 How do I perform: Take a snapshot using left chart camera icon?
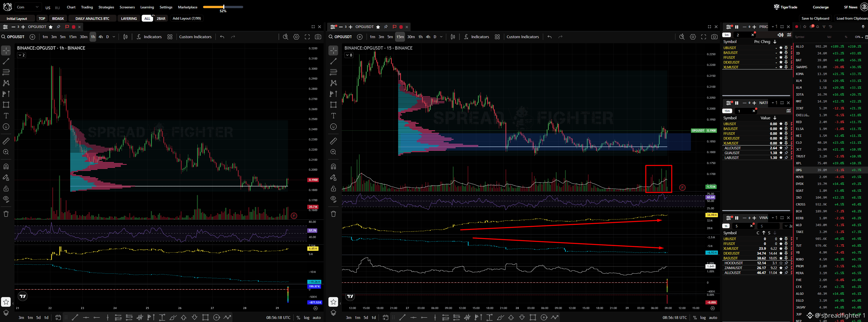[x=318, y=37]
